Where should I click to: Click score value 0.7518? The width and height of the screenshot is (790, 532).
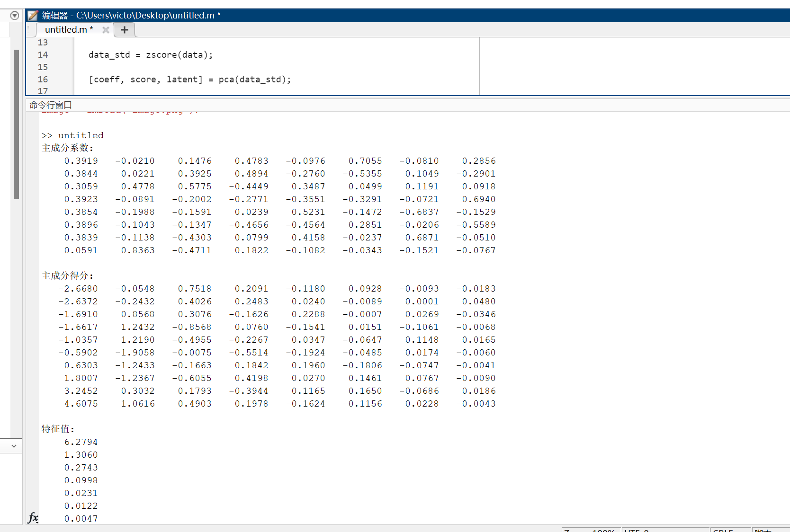coord(195,289)
